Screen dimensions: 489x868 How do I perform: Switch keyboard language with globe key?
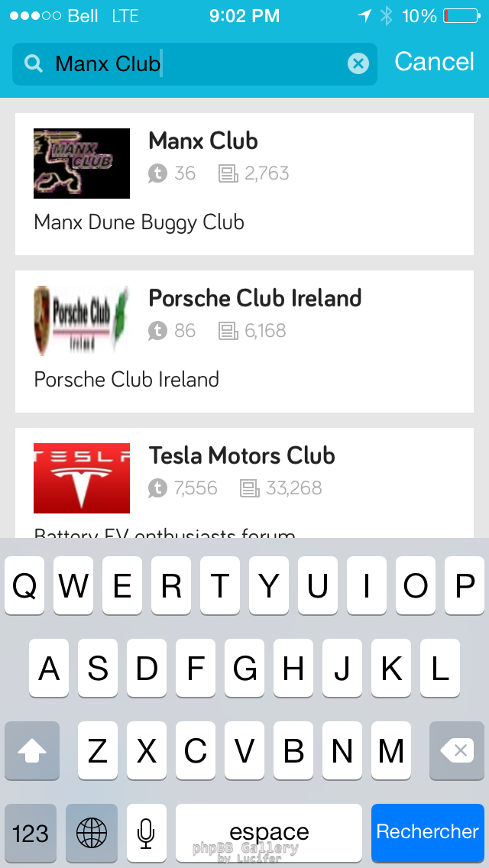tap(92, 832)
